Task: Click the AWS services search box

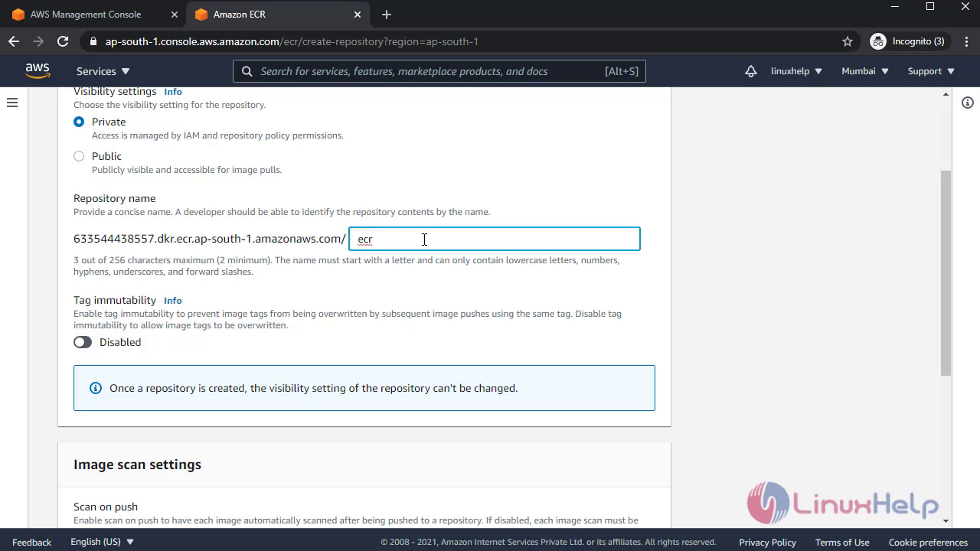Action: click(x=440, y=71)
